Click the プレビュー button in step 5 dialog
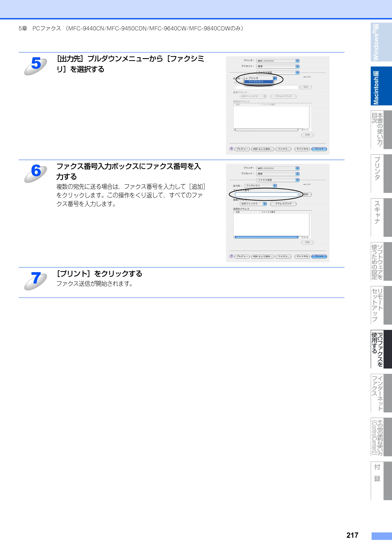The width and height of the screenshot is (392, 555). pyautogui.click(x=242, y=149)
